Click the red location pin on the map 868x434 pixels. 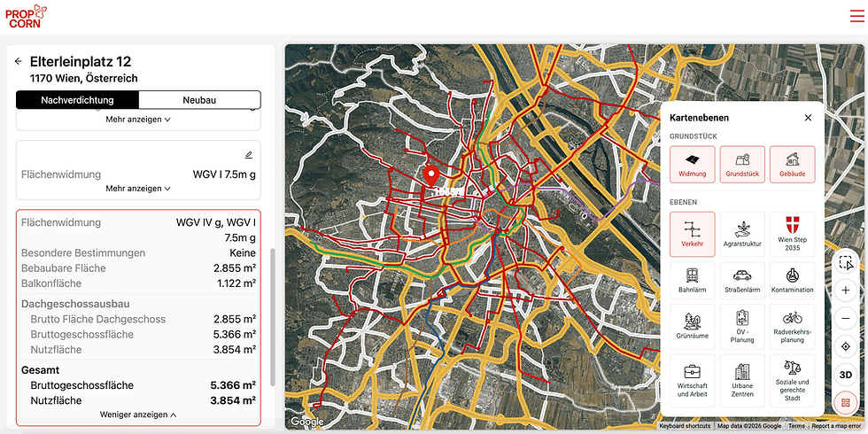[430, 175]
